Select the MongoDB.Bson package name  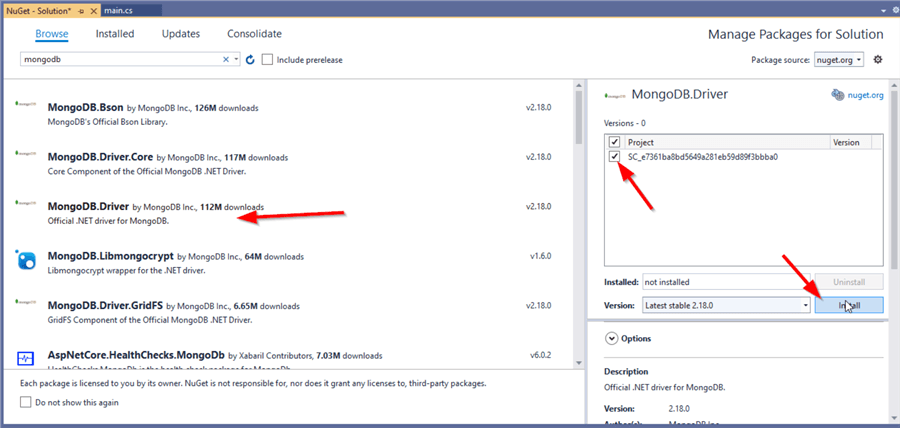click(x=86, y=107)
